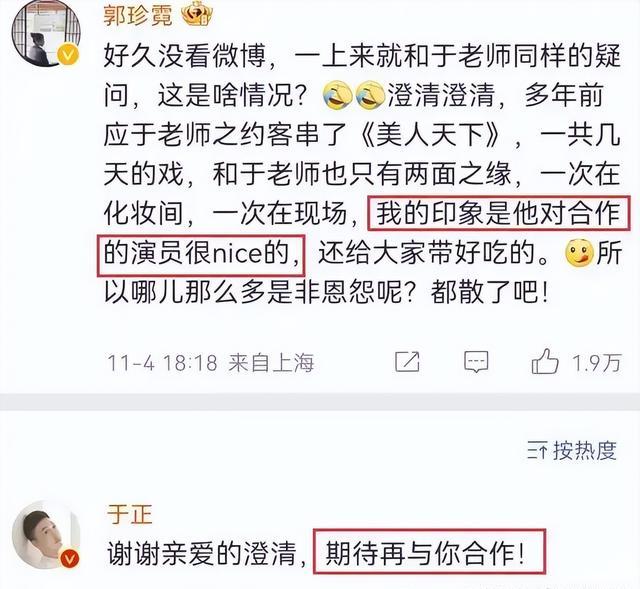Click the 来自上海 location label
Viewport: 640px width, 589px height.
coord(271,362)
